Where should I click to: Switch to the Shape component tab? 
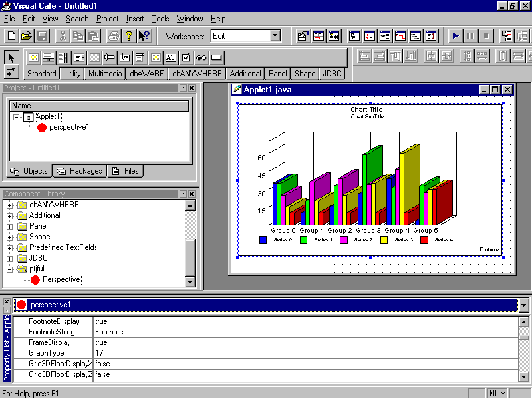click(305, 74)
